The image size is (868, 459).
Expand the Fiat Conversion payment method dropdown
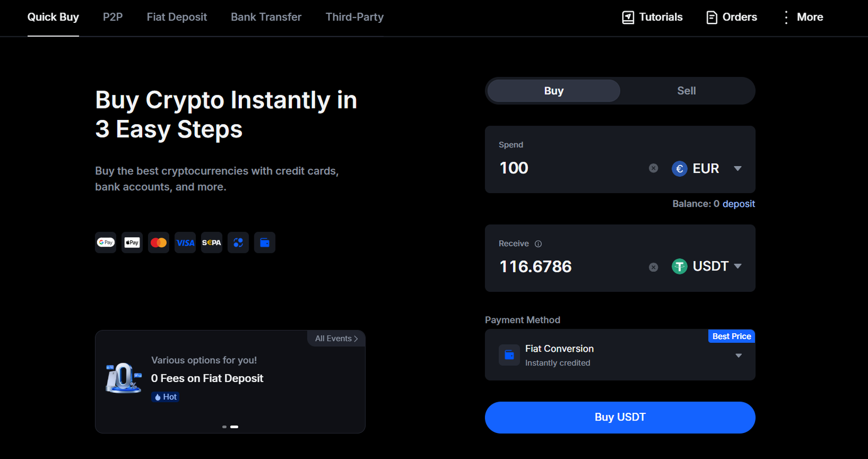[x=738, y=355]
